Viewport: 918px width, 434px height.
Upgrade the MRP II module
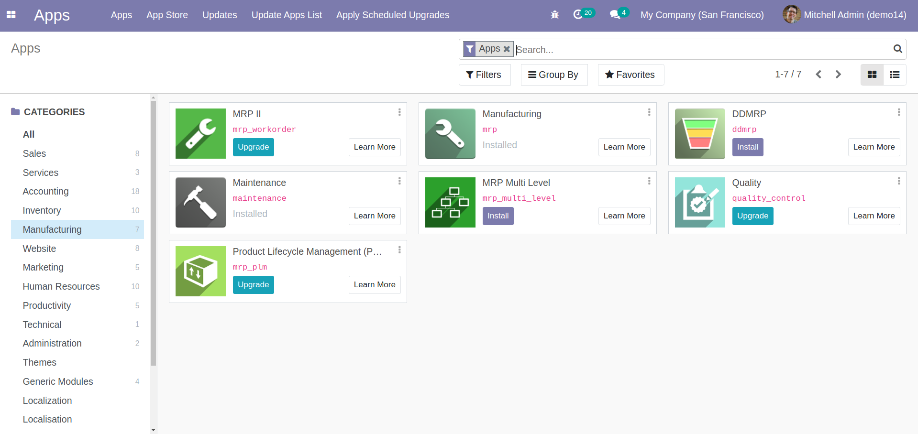pyautogui.click(x=253, y=147)
